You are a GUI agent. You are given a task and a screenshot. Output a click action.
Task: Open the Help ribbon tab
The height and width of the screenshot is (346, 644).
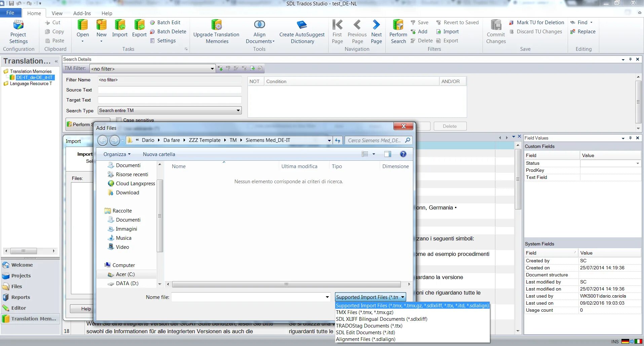[x=107, y=13]
